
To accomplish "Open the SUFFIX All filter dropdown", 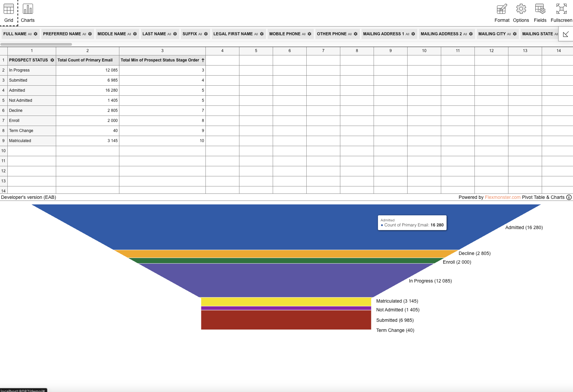I will click(x=200, y=34).
